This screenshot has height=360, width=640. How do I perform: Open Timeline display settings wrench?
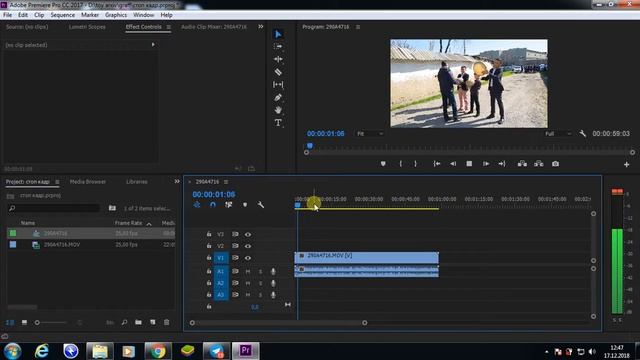(x=260, y=205)
